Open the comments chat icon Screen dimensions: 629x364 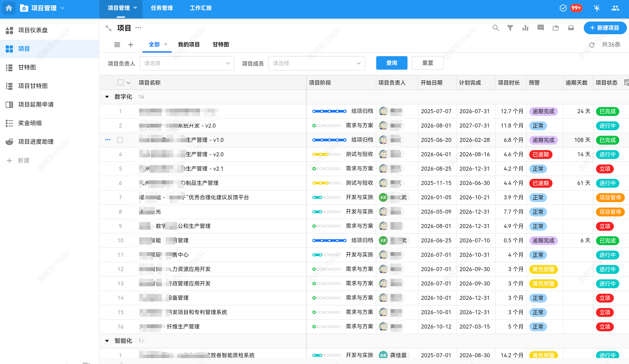[x=541, y=28]
